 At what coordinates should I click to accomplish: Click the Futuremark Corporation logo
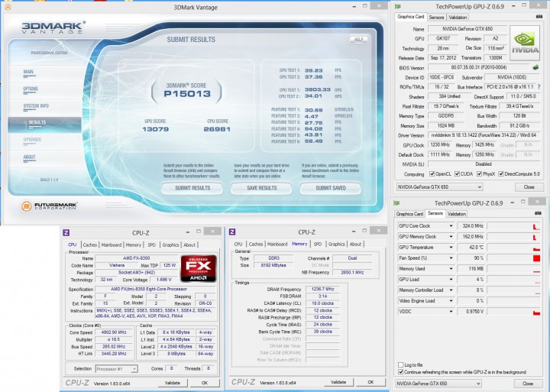(x=49, y=206)
